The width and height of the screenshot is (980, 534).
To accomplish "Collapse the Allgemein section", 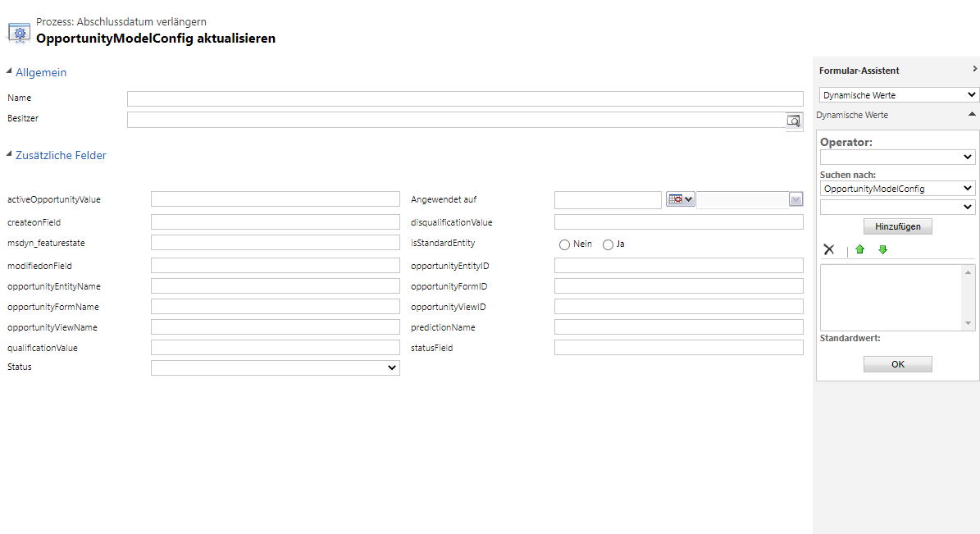I will 9,72.
